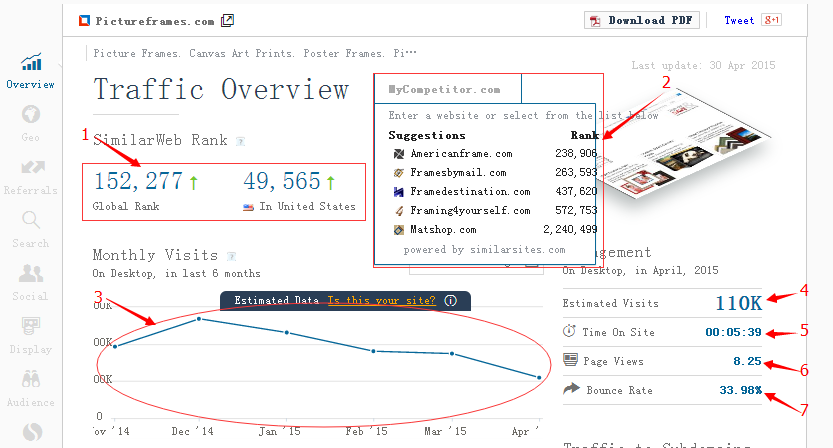Screen dimensions: 833x448
Task: Click the Dec '14 data point on chart
Action: 200,318
